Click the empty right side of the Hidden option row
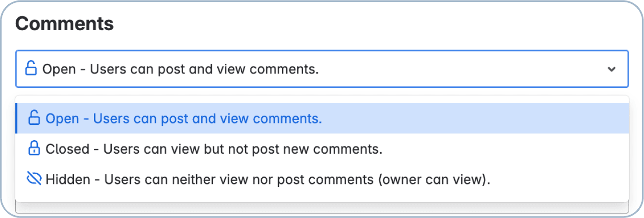The width and height of the screenshot is (644, 218). click(566, 180)
